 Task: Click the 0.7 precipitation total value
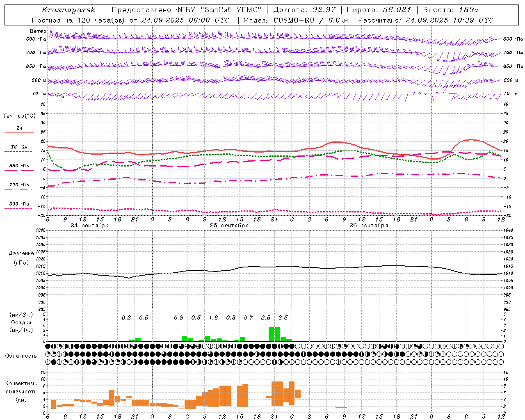pyautogui.click(x=248, y=317)
